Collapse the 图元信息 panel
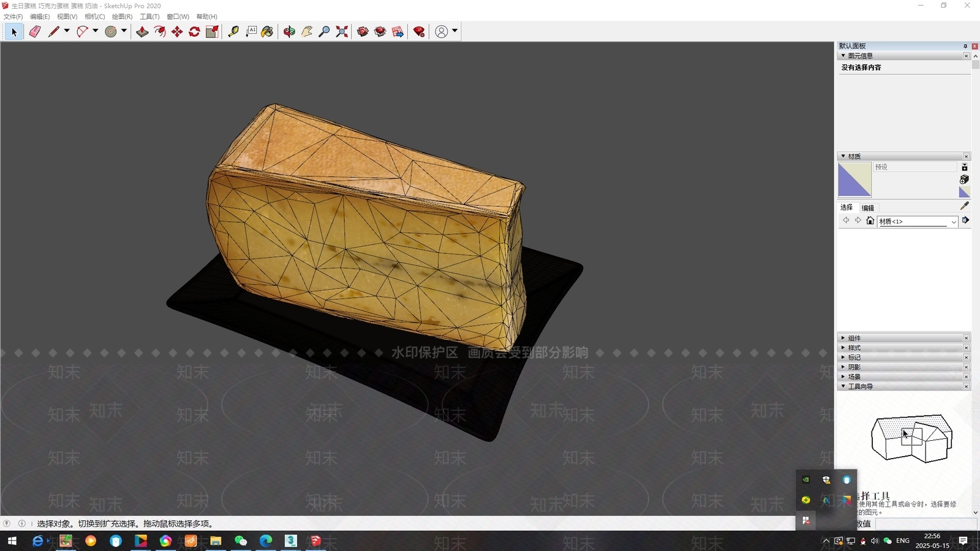Screen dimensions: 980x551 click(x=843, y=56)
